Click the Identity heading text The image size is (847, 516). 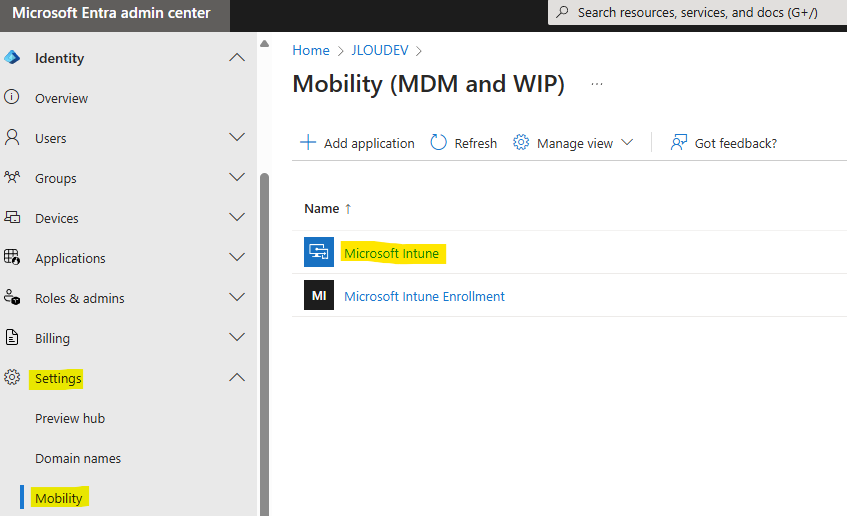59,58
